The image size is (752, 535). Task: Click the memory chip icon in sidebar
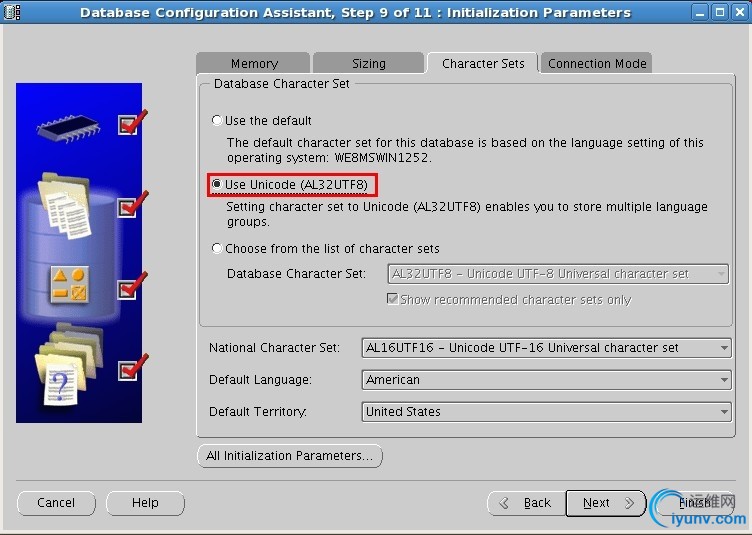pyautogui.click(x=69, y=128)
